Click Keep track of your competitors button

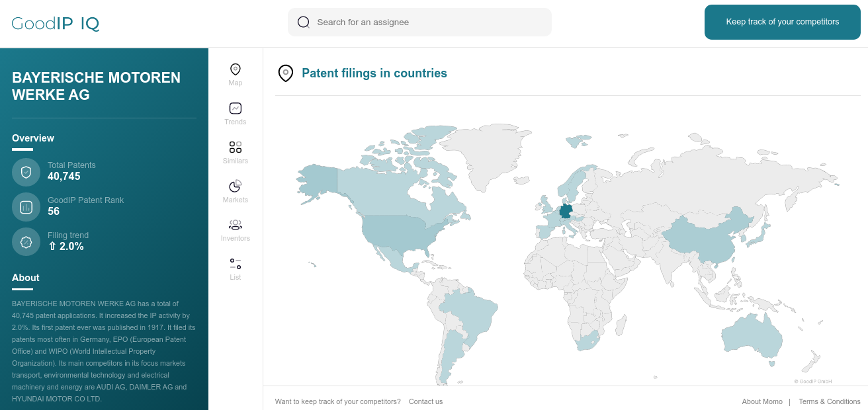pos(782,22)
